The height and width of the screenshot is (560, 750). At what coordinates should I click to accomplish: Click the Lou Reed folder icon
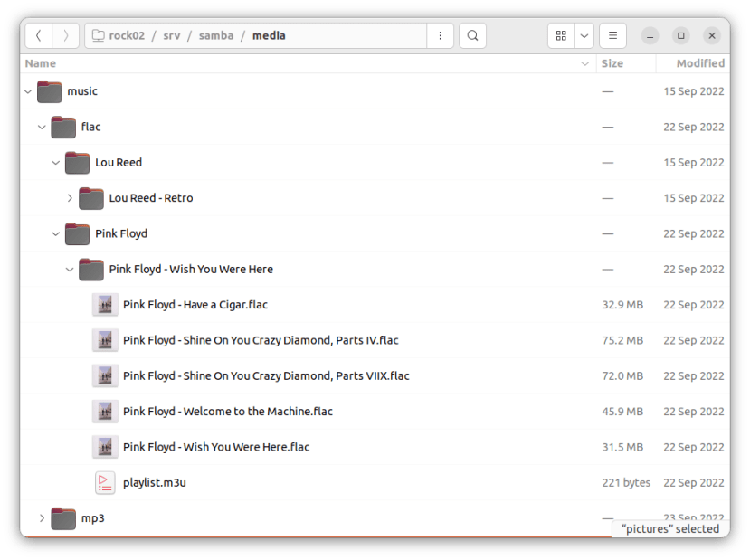coord(77,163)
